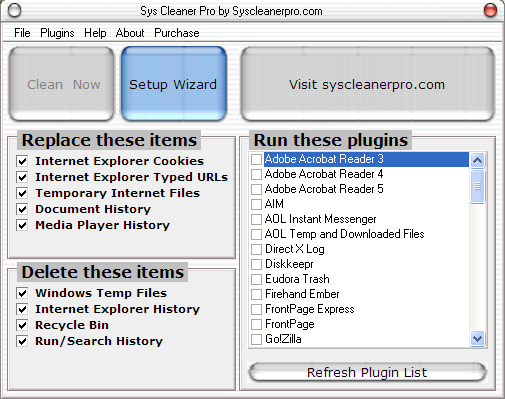The width and height of the screenshot is (505, 399).
Task: Enable the Adobe Acrobat Reader 3 plugin
Action: point(256,159)
